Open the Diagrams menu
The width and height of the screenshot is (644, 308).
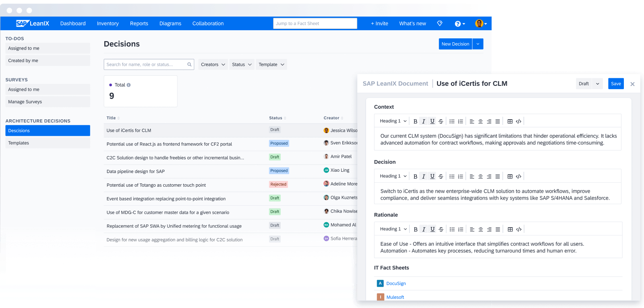pos(170,23)
